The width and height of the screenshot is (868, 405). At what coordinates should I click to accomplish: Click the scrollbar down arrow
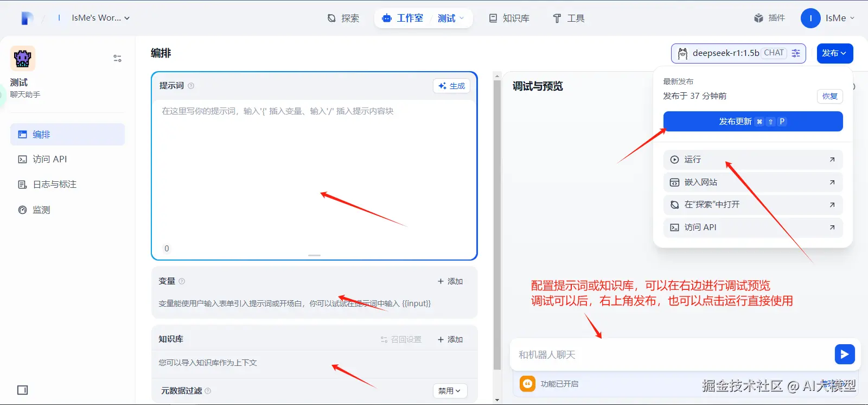(497, 400)
